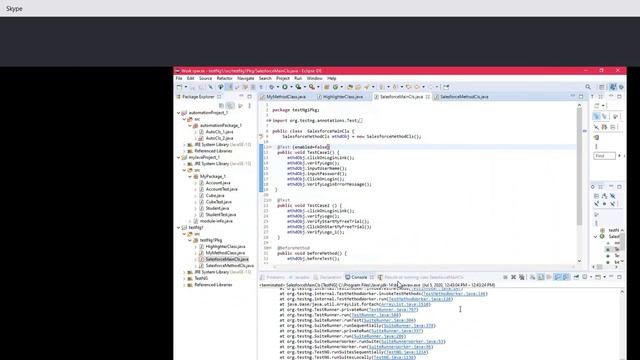Viewport: 640px width, 360px height.
Task: Open the New file dropdown arrow
Action: [186, 87]
